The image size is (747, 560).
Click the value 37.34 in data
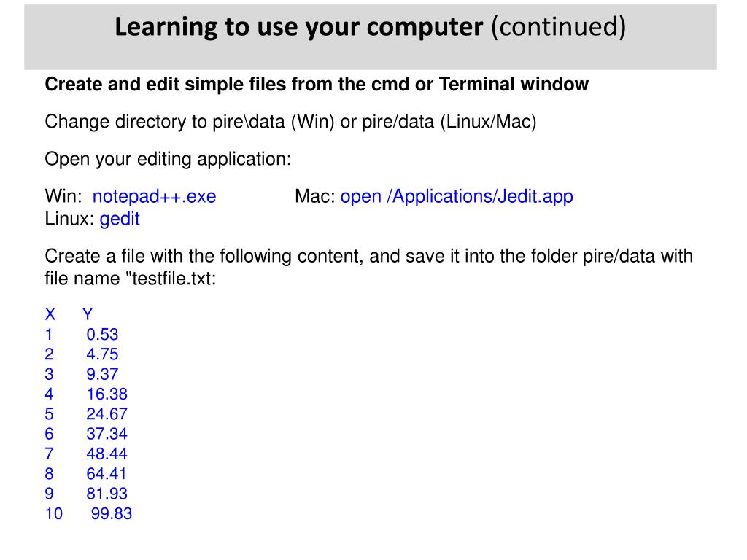[x=107, y=434]
